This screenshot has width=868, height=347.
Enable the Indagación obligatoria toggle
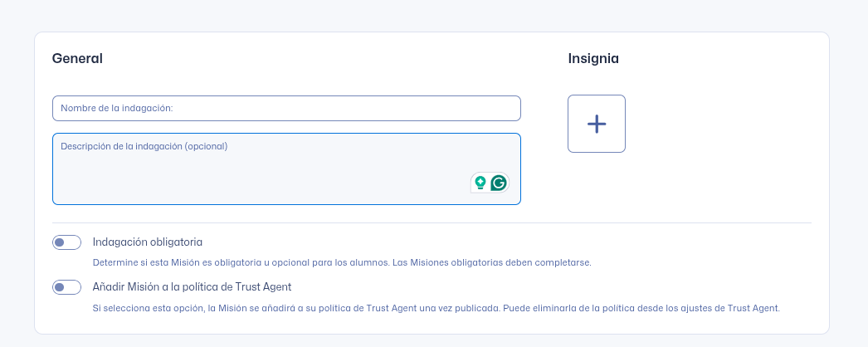(x=66, y=242)
